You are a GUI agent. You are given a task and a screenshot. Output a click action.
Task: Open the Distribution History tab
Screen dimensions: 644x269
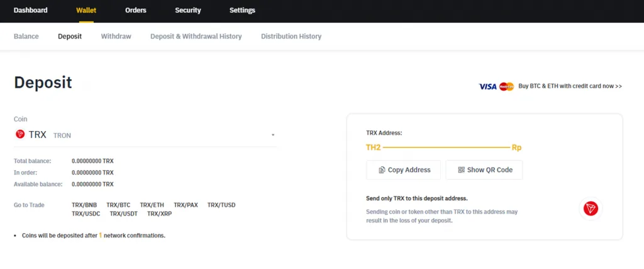tap(291, 36)
